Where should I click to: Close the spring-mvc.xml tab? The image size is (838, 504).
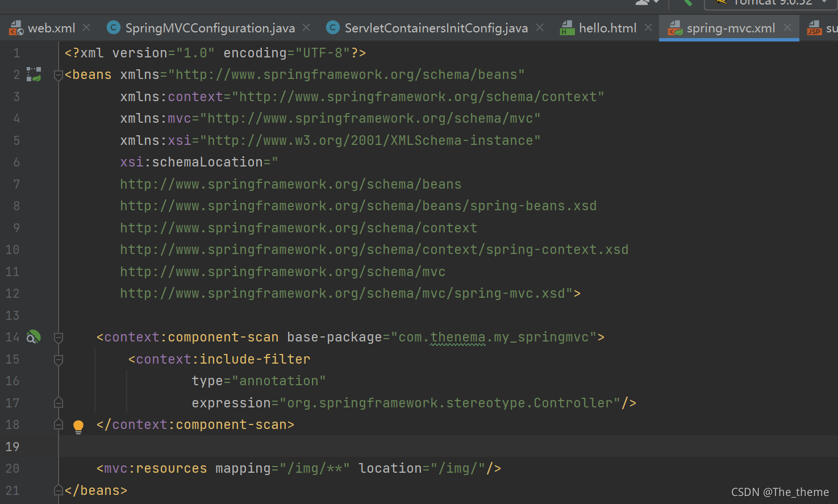point(787,27)
